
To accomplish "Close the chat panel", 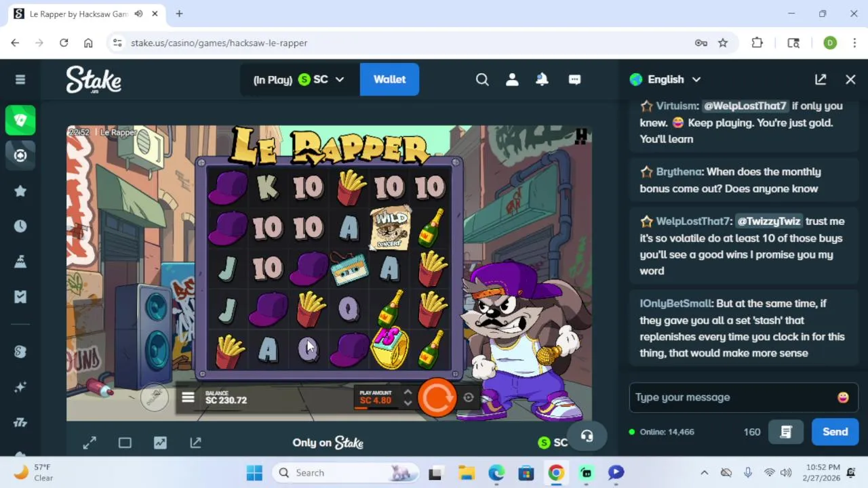I will click(x=850, y=79).
